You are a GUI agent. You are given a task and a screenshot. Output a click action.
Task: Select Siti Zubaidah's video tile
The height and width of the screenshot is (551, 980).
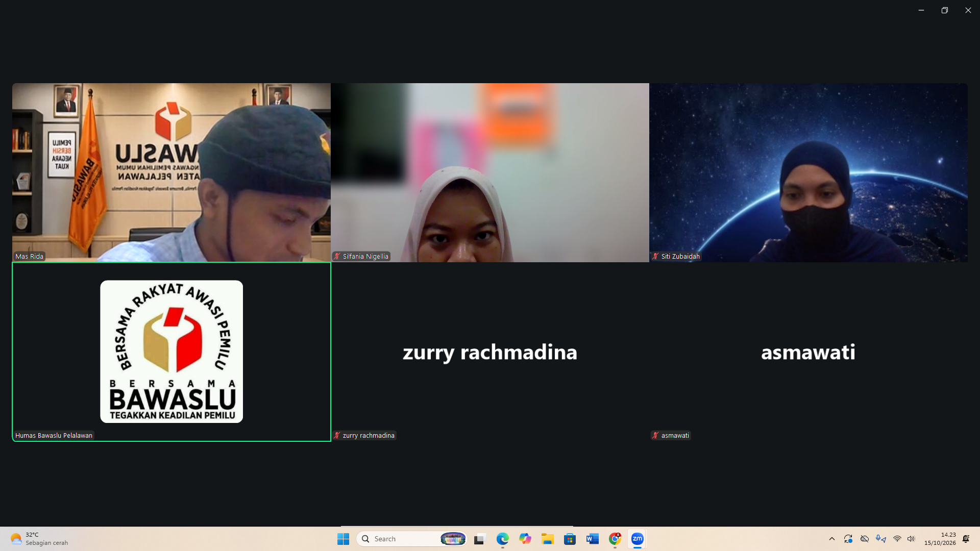tap(808, 172)
